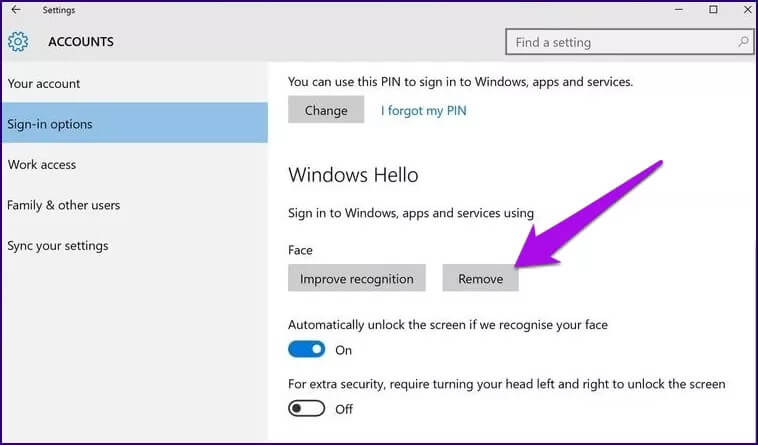Open Sync your settings
The image size is (758, 445).
[x=134, y=246]
